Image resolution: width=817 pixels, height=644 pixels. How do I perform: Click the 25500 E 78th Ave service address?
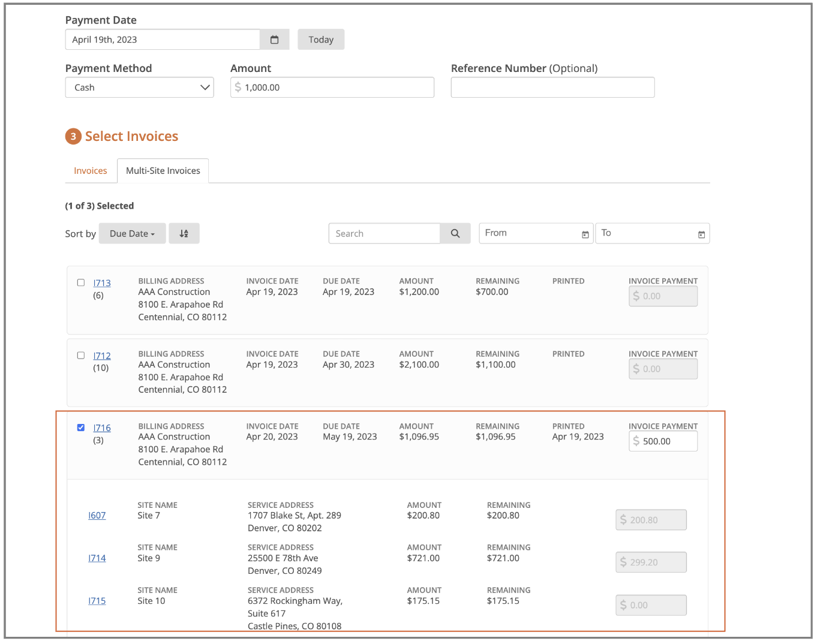point(285,564)
